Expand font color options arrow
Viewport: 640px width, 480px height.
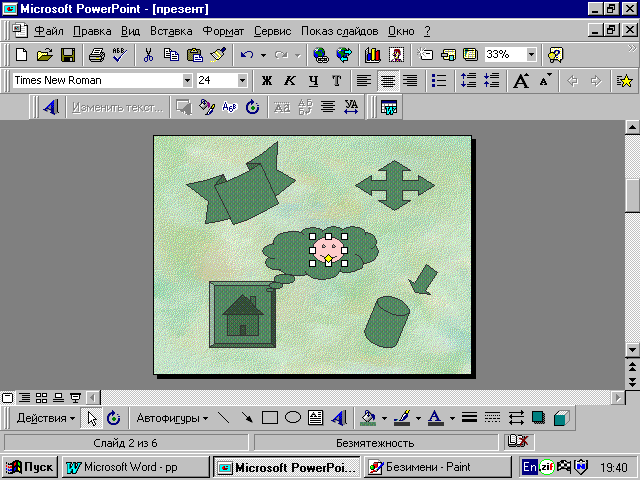(x=452, y=418)
